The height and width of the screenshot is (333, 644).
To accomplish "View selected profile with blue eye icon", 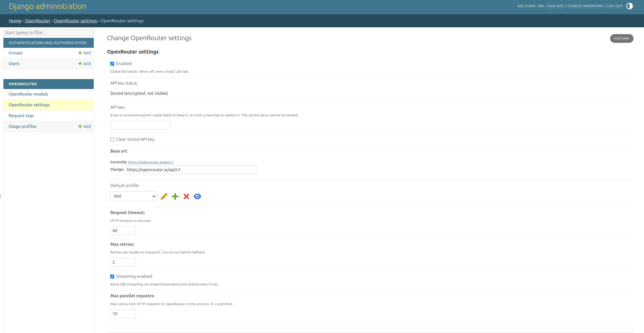I will tap(197, 196).
